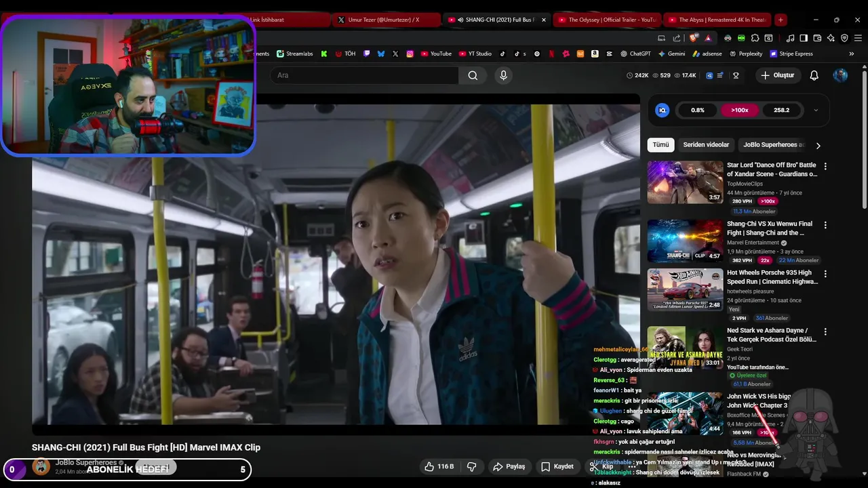The width and height of the screenshot is (868, 488).
Task: Open the ChatGPT bookmark
Action: 635,54
